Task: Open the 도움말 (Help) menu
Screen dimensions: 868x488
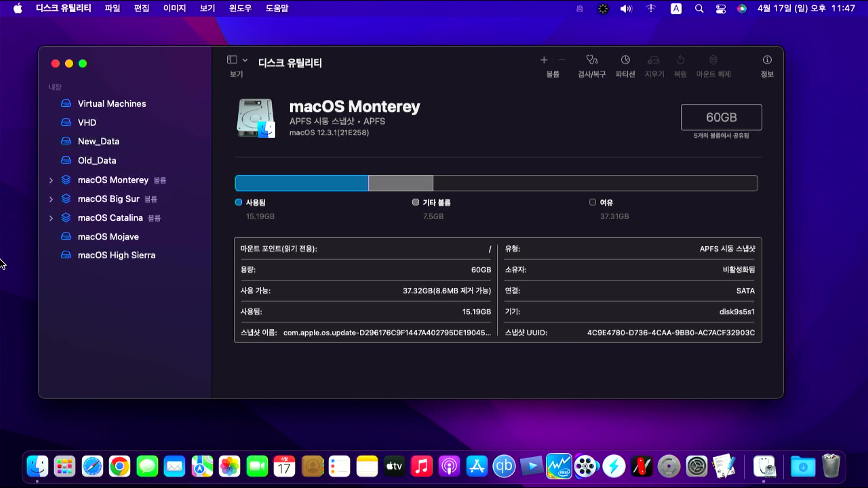Action: pyautogui.click(x=277, y=8)
